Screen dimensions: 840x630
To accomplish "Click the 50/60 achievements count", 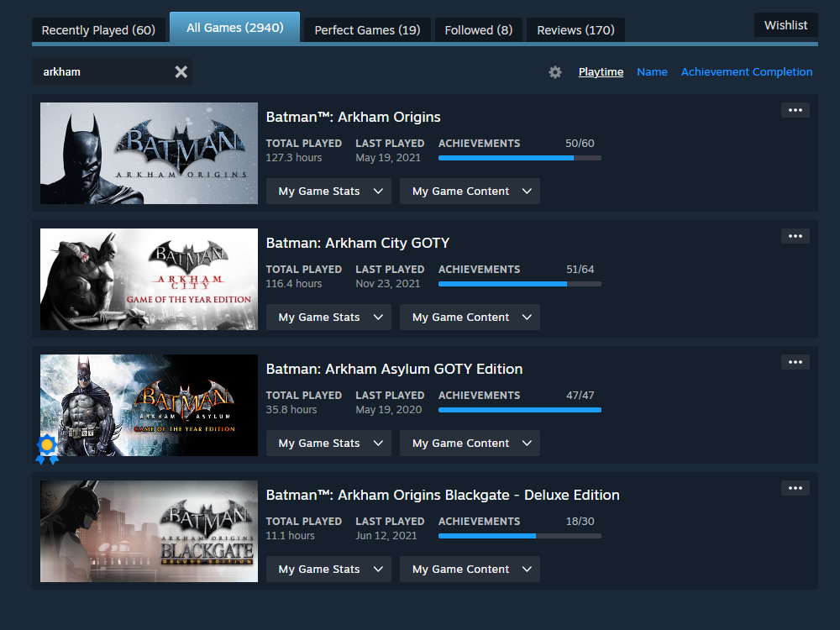I will click(x=580, y=143).
